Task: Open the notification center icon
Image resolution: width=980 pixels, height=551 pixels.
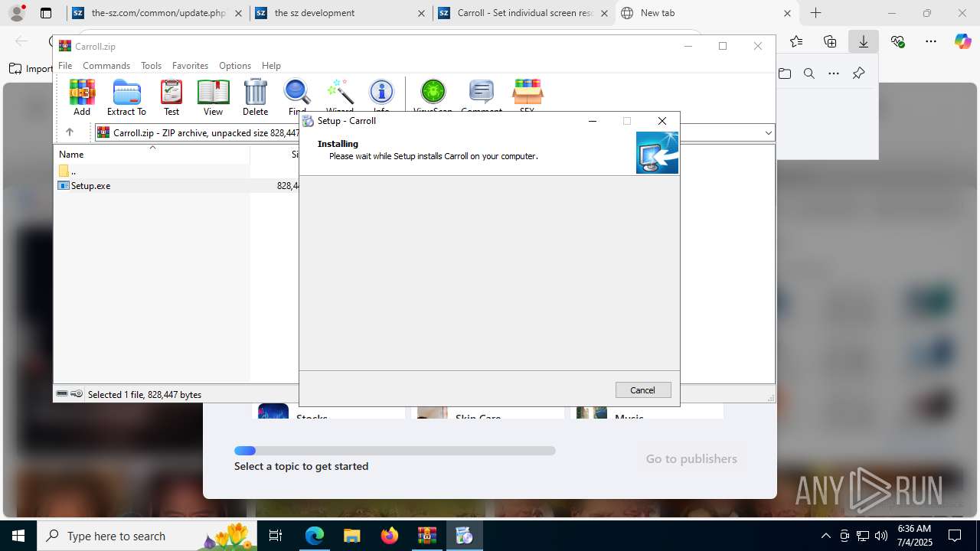Action: [955, 536]
